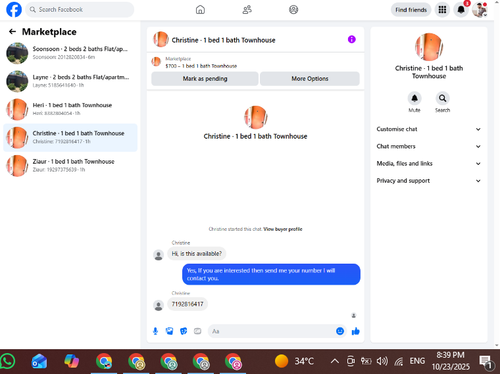Click the Find friends button
500x374 pixels.
[x=411, y=10]
